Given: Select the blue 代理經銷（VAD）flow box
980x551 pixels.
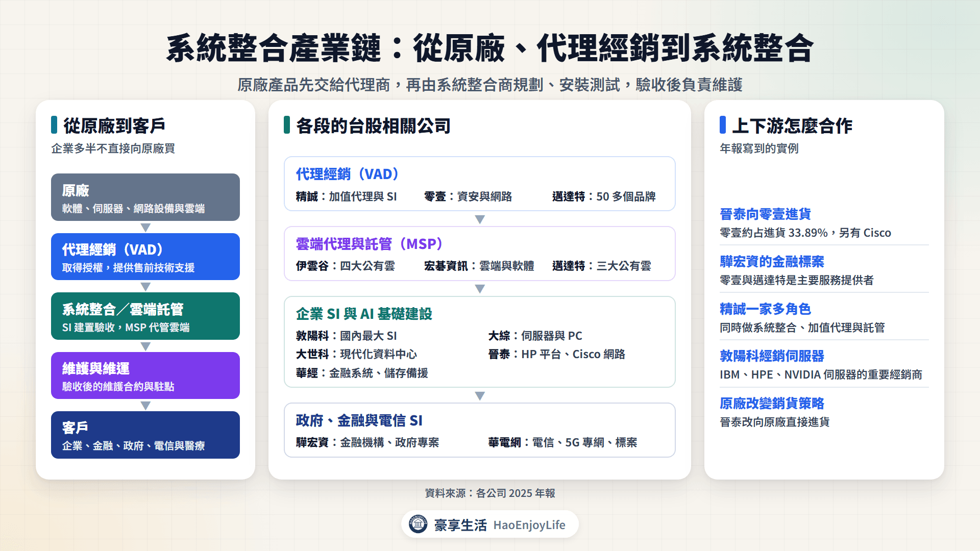Looking at the screenshot, I should click(145, 257).
